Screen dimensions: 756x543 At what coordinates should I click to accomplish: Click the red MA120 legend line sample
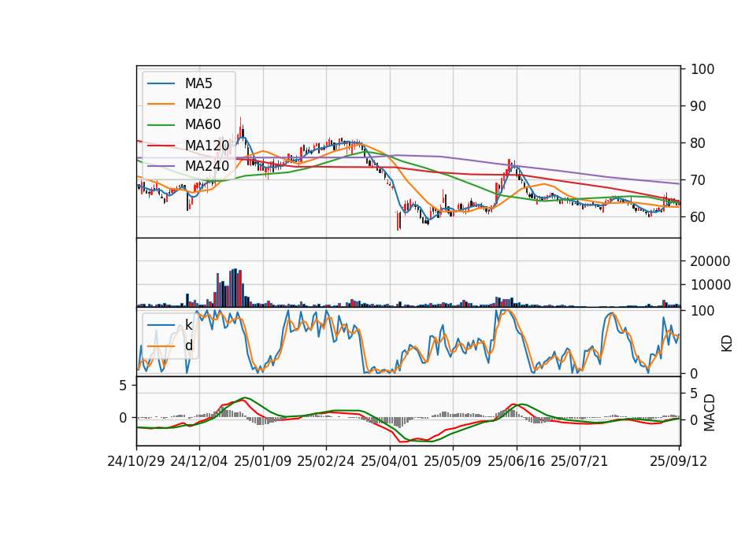point(161,146)
